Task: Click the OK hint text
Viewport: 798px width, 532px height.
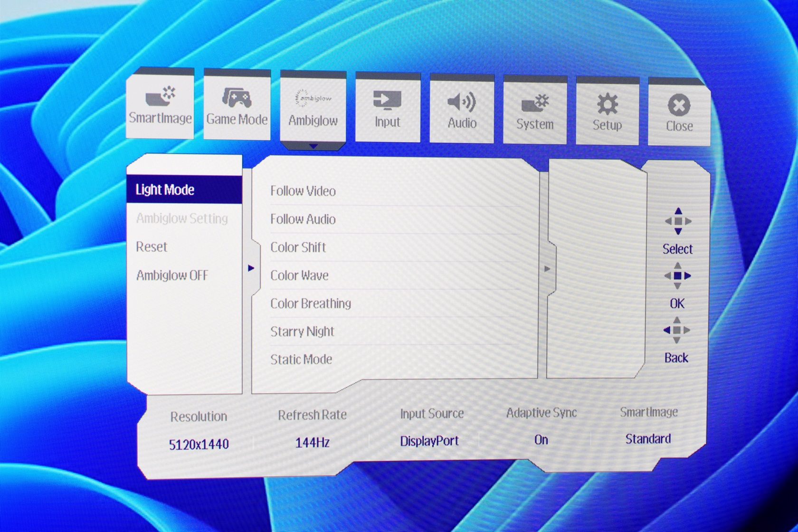Action: [677, 304]
